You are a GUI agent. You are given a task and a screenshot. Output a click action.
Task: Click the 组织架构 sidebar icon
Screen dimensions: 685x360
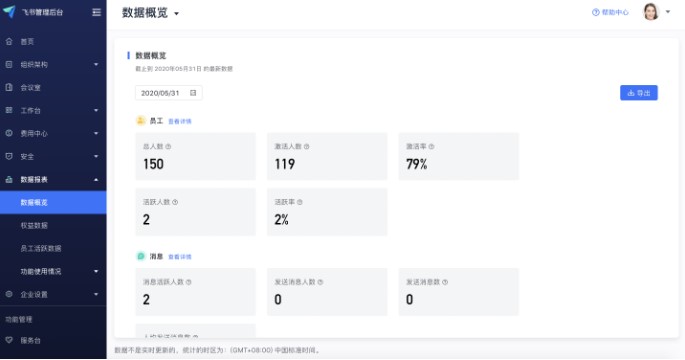tap(9, 64)
